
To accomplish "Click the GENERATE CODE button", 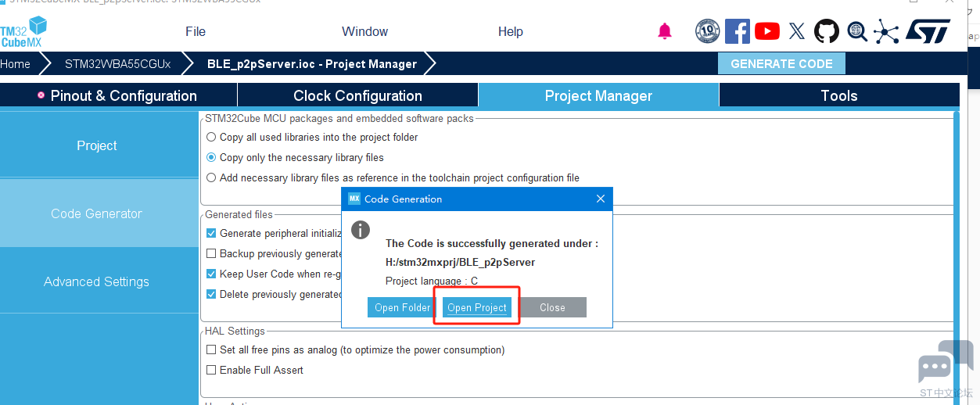I will point(781,64).
